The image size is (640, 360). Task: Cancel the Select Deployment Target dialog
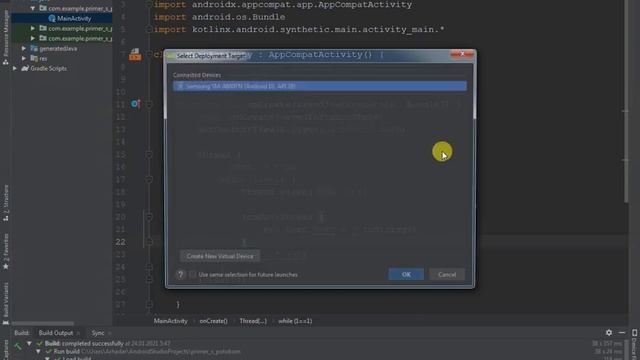click(447, 274)
